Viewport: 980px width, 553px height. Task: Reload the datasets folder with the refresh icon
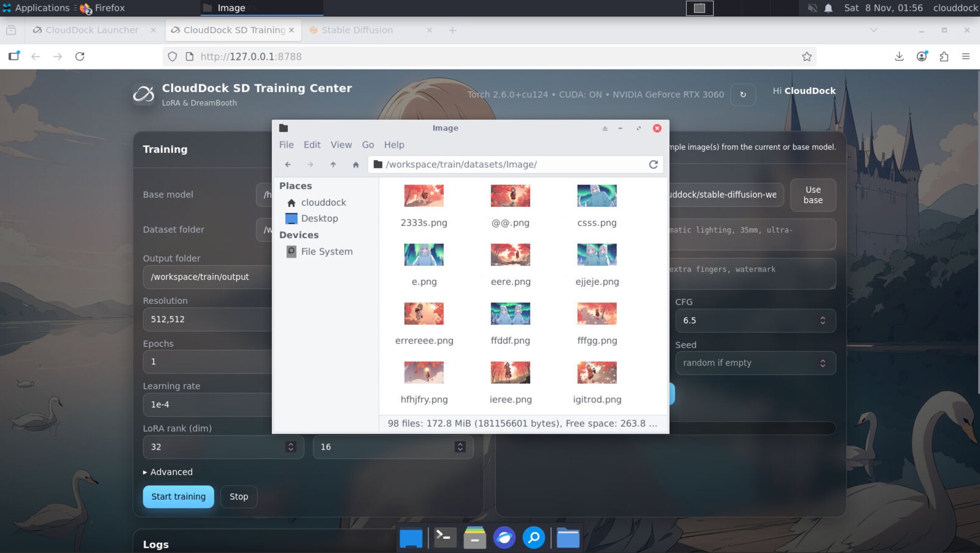[653, 164]
